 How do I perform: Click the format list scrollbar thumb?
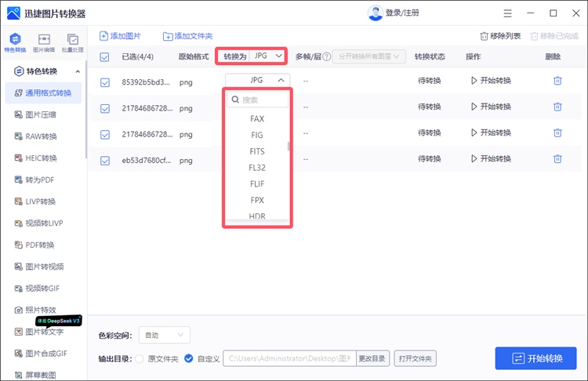289,147
